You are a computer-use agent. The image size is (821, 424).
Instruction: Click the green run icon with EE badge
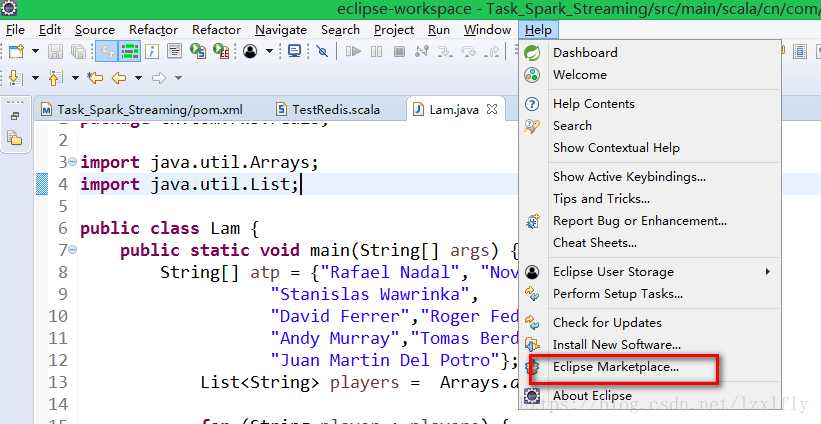tap(221, 51)
